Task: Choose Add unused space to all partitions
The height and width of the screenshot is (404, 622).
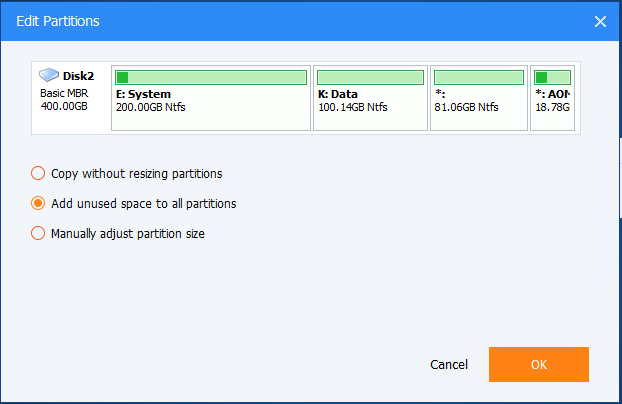Action: tap(39, 203)
